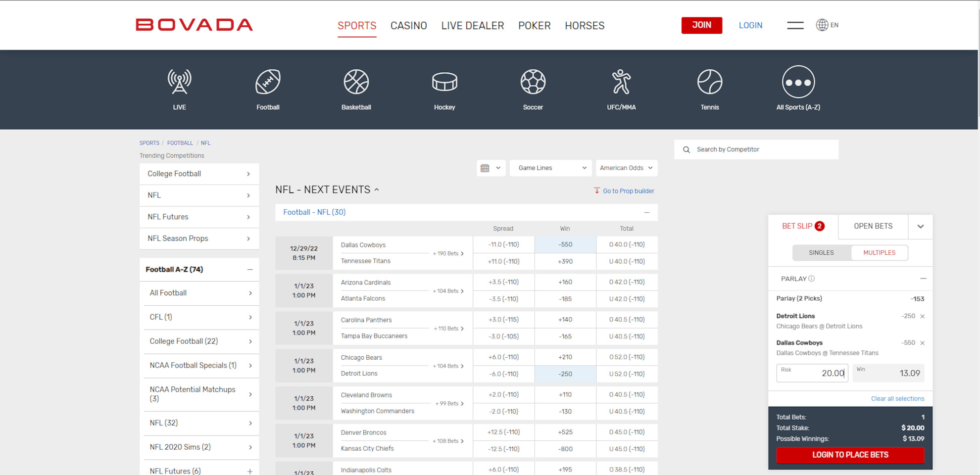Open NFL (32) sidebar item

point(201,423)
